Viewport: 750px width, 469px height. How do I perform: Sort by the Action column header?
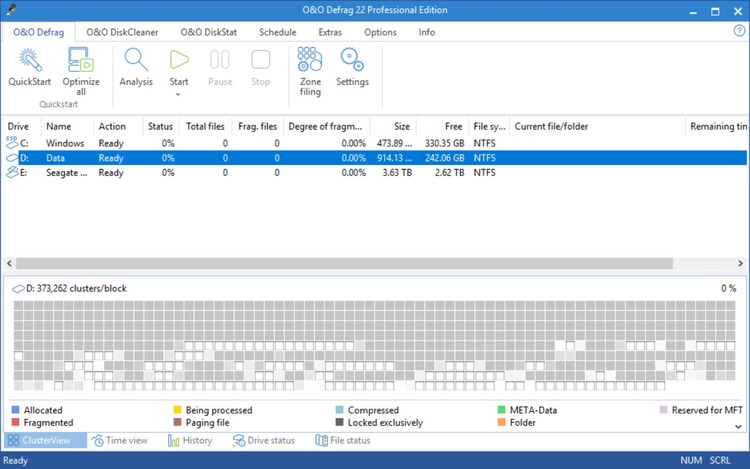(112, 126)
